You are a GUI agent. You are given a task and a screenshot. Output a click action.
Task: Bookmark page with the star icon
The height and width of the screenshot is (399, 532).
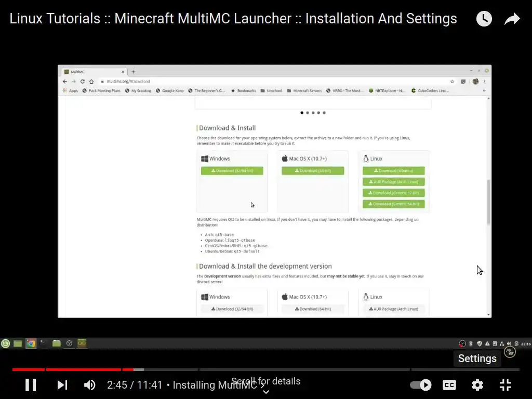click(x=452, y=82)
